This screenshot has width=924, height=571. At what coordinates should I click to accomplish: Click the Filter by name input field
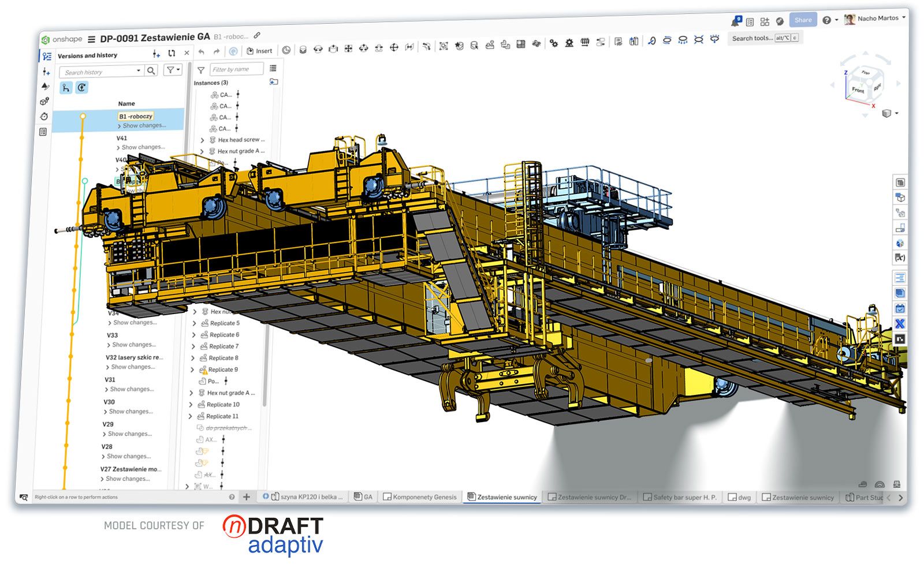point(236,69)
